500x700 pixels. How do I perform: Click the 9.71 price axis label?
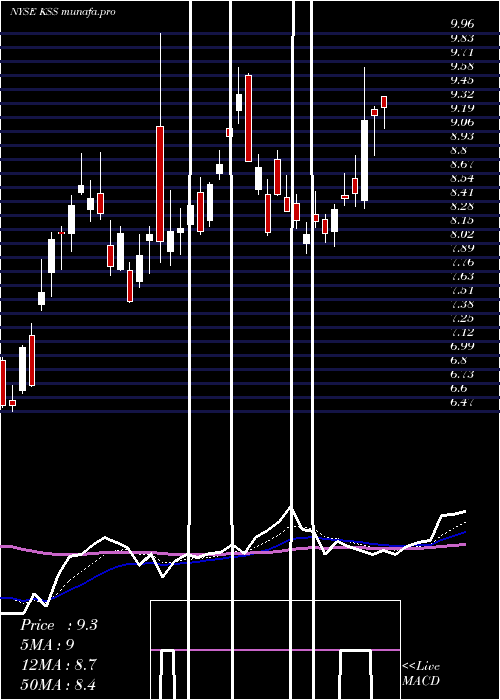click(462, 52)
